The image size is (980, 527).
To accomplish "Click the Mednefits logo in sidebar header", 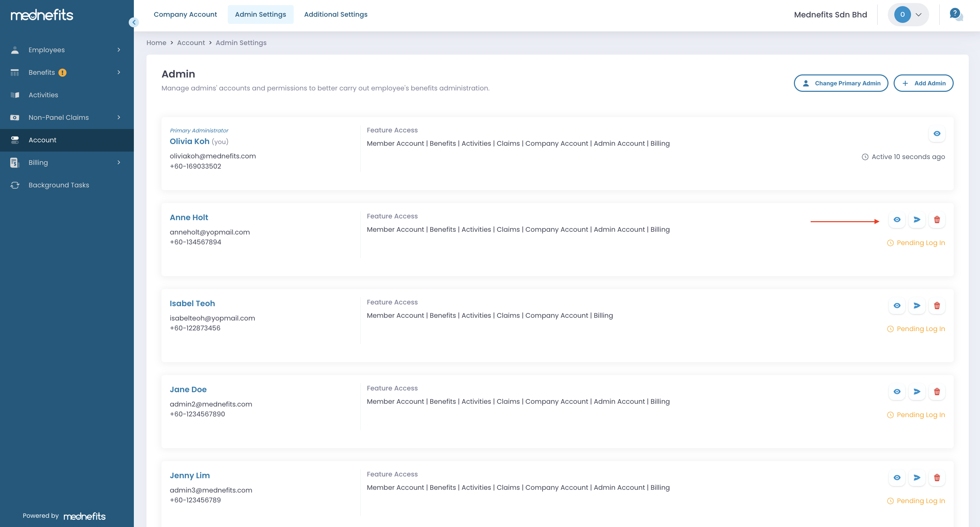I will tap(42, 15).
